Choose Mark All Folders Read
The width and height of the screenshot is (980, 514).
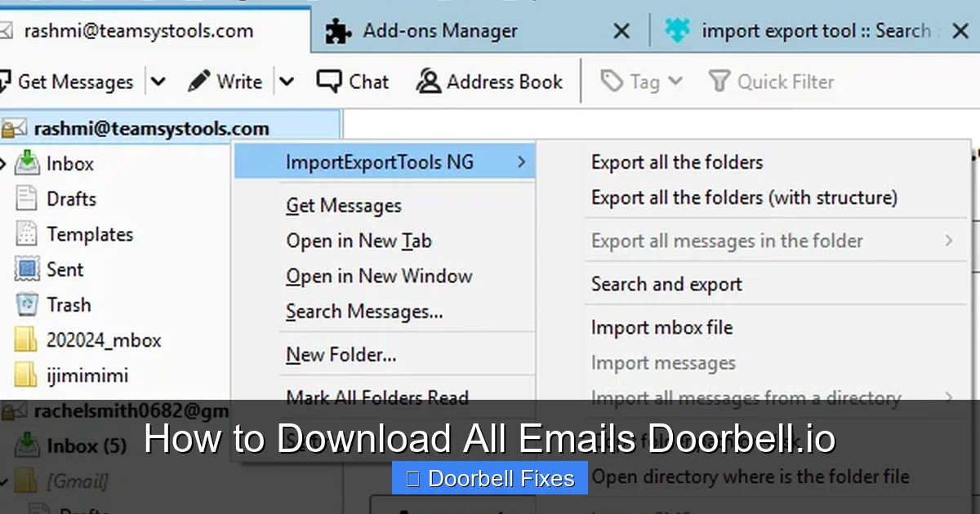pyautogui.click(x=377, y=398)
